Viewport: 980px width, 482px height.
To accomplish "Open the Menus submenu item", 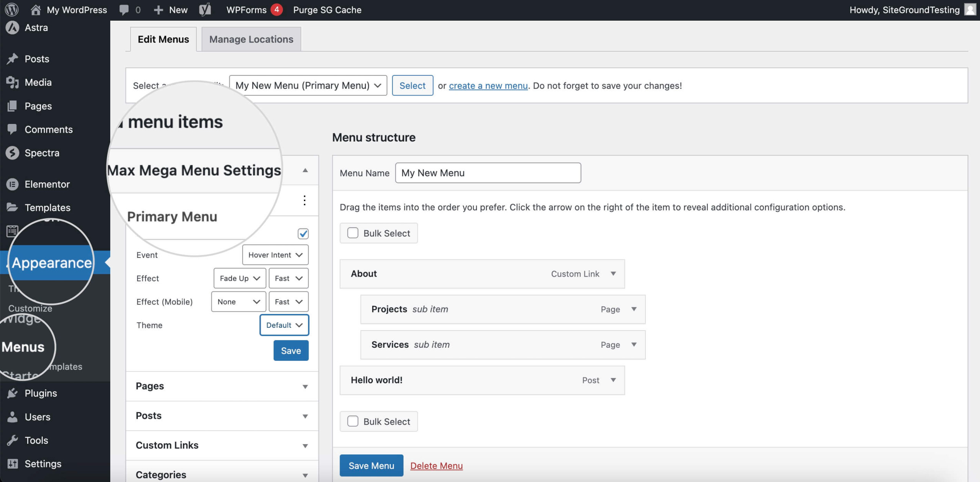I will point(23,347).
